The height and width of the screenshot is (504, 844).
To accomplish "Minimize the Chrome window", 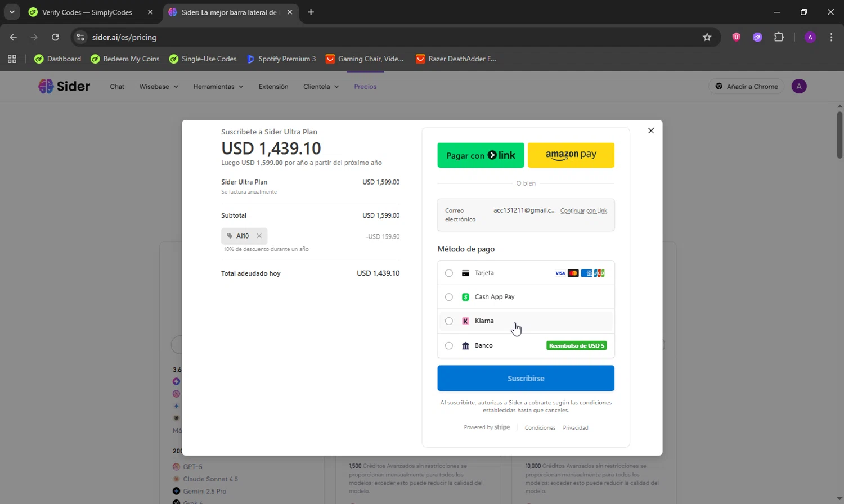I will pyautogui.click(x=776, y=12).
